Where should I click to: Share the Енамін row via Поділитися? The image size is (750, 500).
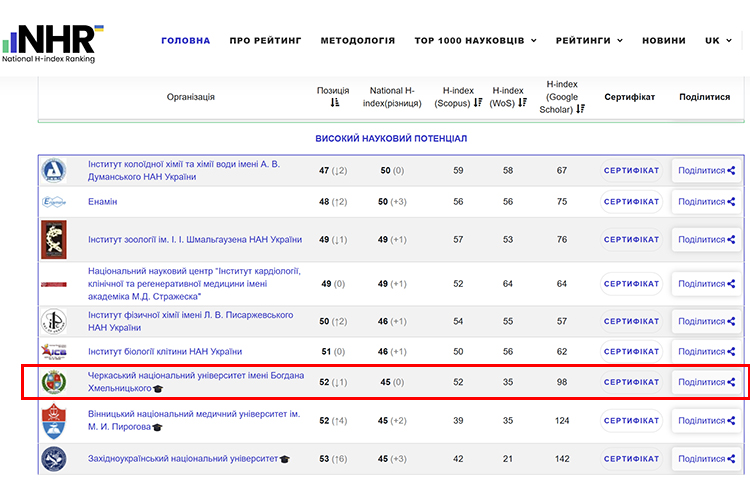(x=706, y=202)
